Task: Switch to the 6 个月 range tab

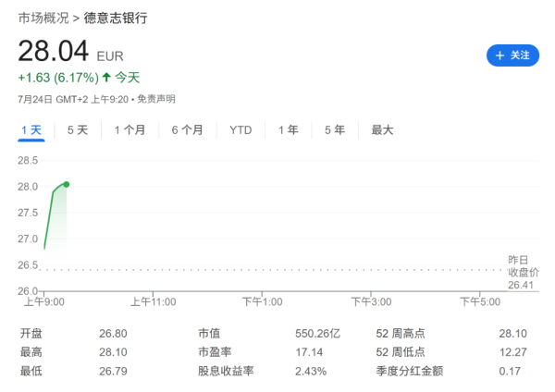Action: pyautogui.click(x=187, y=130)
